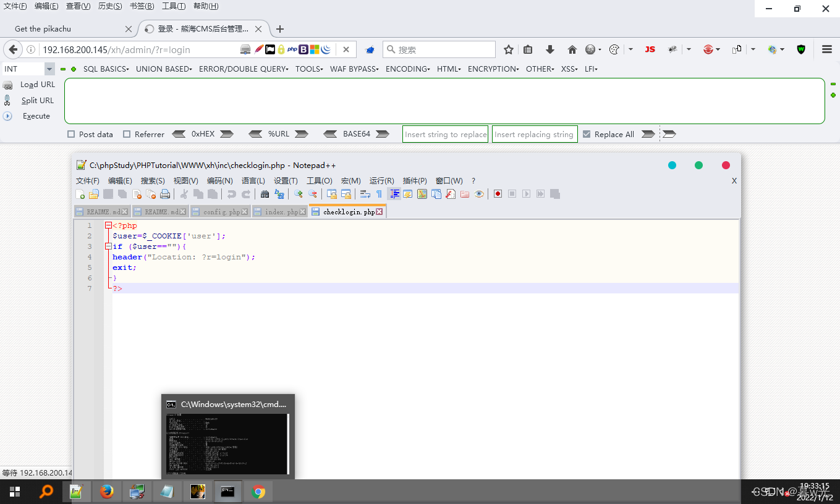Click the HackBar large URL text area
This screenshot has height=504, width=840.
(x=444, y=101)
